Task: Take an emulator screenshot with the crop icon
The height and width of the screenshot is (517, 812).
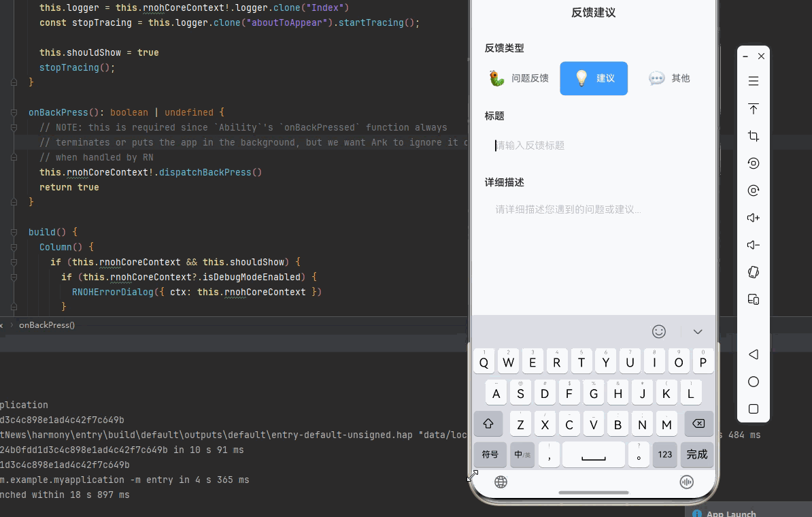Action: (x=754, y=136)
